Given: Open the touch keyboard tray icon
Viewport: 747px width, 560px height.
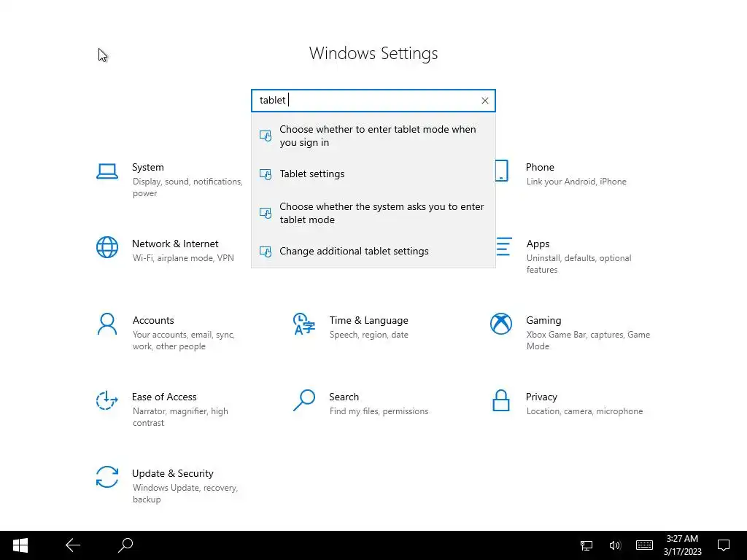Looking at the screenshot, I should pos(644,545).
